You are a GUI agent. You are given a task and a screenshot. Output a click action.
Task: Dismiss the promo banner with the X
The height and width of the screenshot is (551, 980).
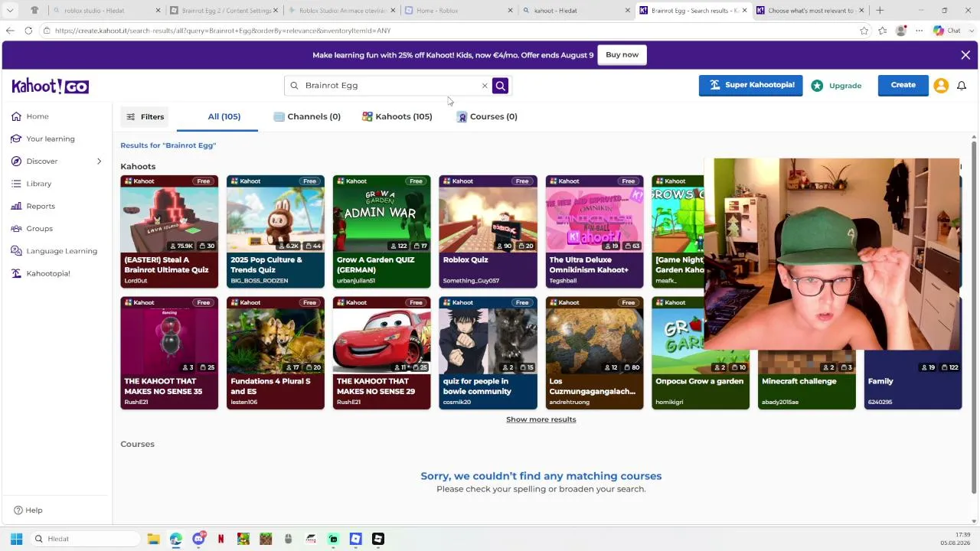(x=965, y=55)
